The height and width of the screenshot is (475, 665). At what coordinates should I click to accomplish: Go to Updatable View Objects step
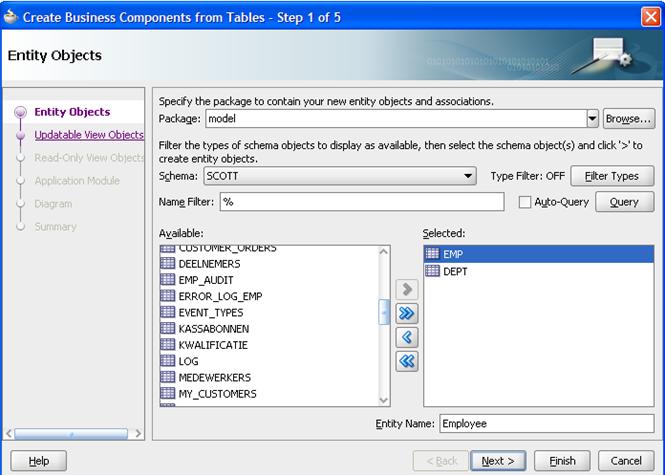tap(89, 135)
